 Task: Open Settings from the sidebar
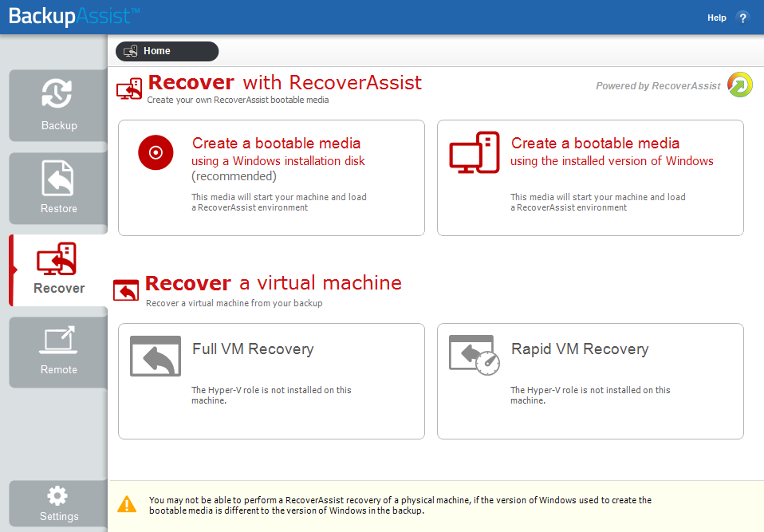(58, 504)
